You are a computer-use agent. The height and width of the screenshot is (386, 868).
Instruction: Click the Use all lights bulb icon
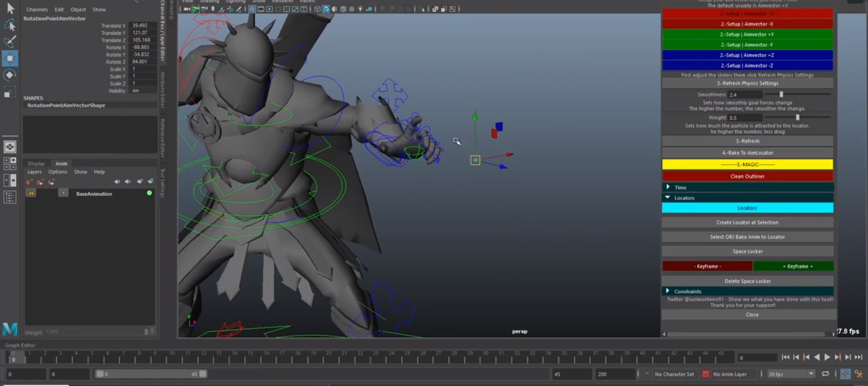tap(360, 9)
